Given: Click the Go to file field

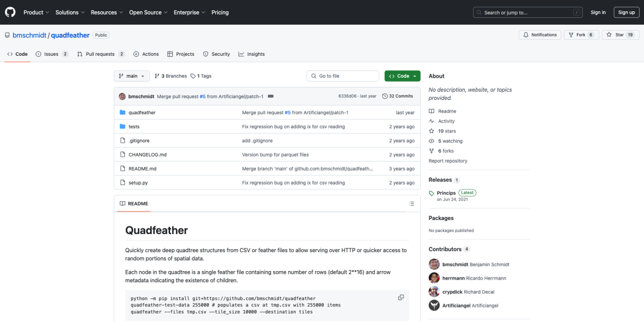Looking at the screenshot, I should 343,76.
